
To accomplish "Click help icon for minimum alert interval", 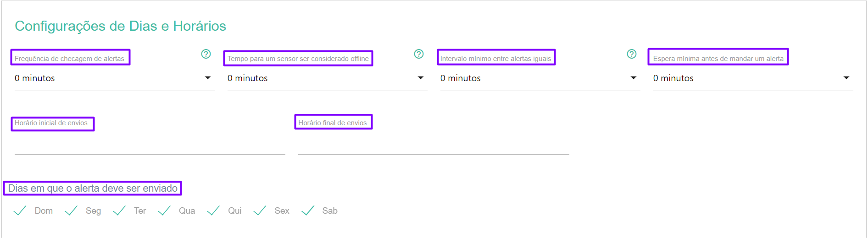I will coord(632,54).
